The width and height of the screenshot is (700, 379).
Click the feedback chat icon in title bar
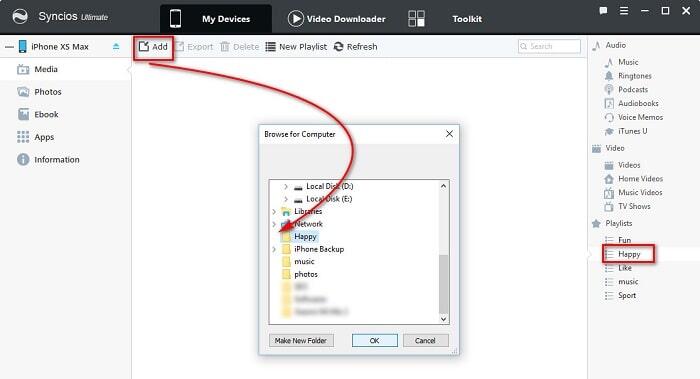coord(603,11)
